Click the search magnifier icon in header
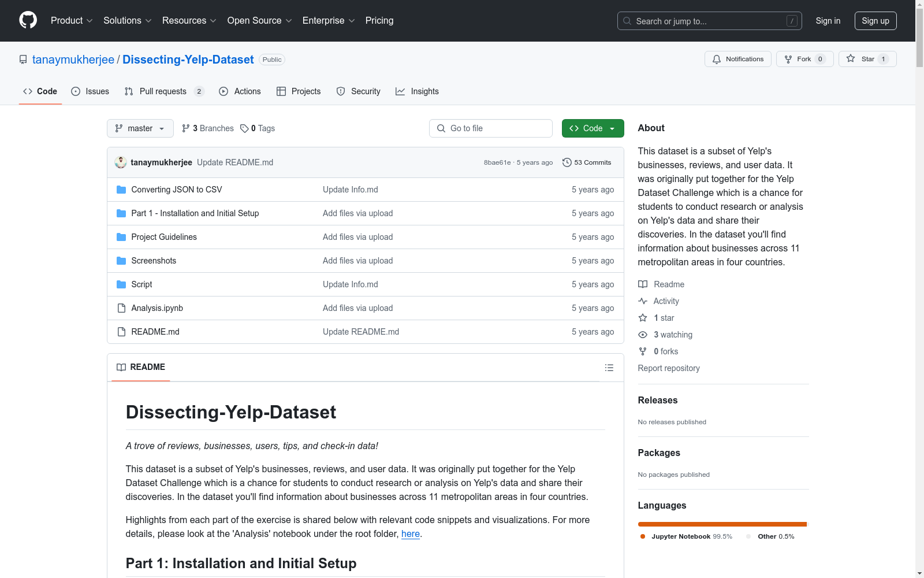Screen dimensions: 924x578 627,21
